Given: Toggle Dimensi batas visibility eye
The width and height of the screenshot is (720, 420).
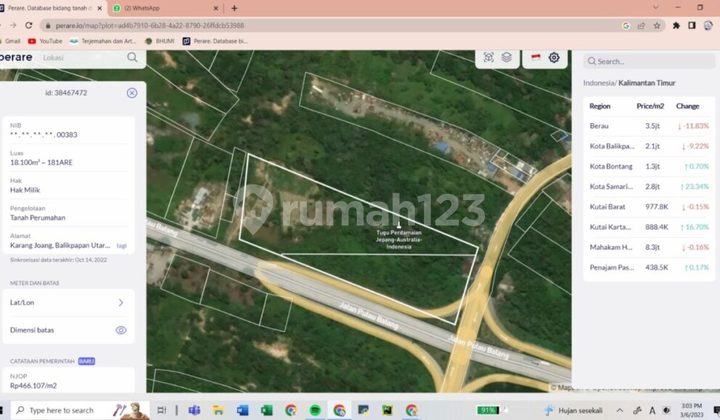Looking at the screenshot, I should pos(121,330).
